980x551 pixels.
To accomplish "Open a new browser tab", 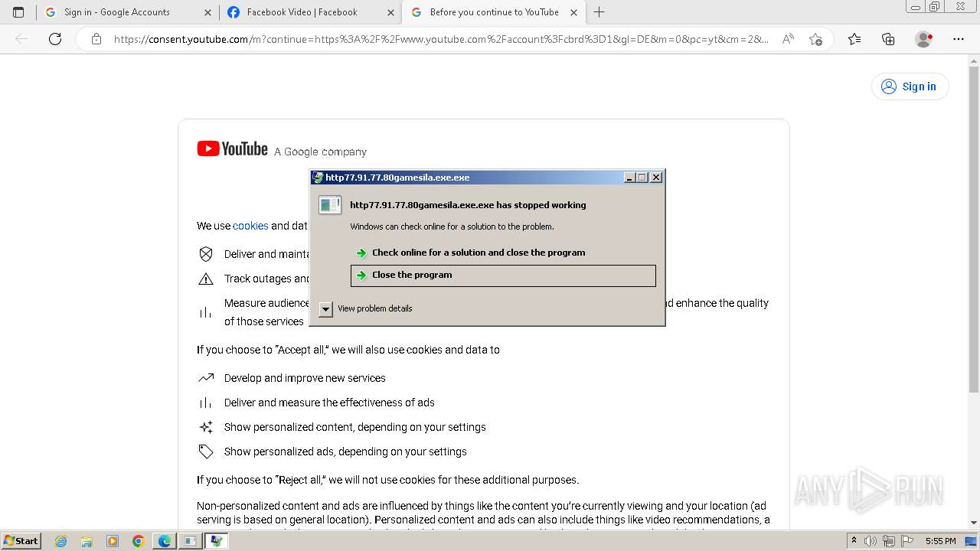I will (599, 12).
